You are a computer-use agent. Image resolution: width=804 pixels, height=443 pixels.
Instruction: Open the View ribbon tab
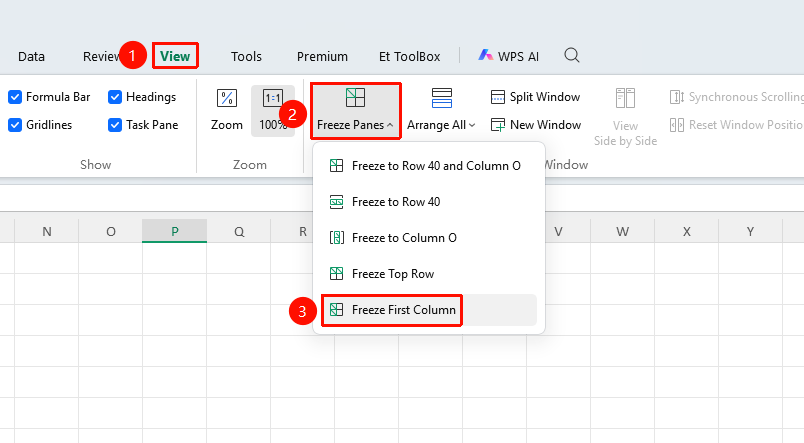point(175,56)
